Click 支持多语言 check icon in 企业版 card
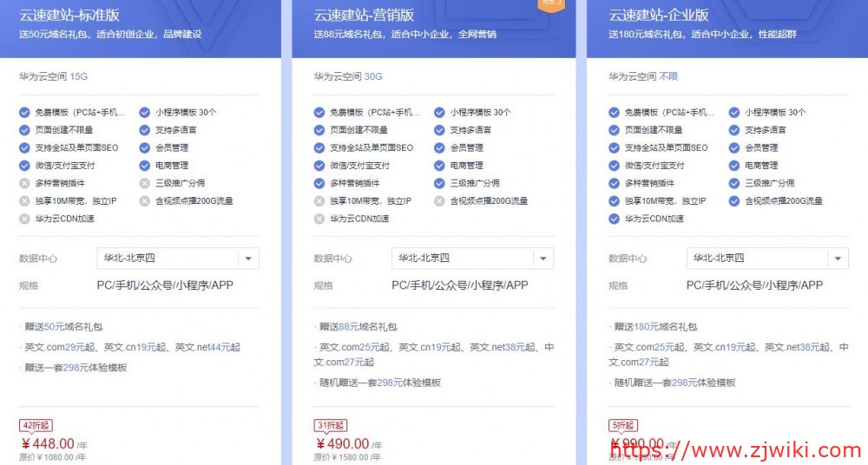This screenshot has height=465, width=868. pos(734,130)
